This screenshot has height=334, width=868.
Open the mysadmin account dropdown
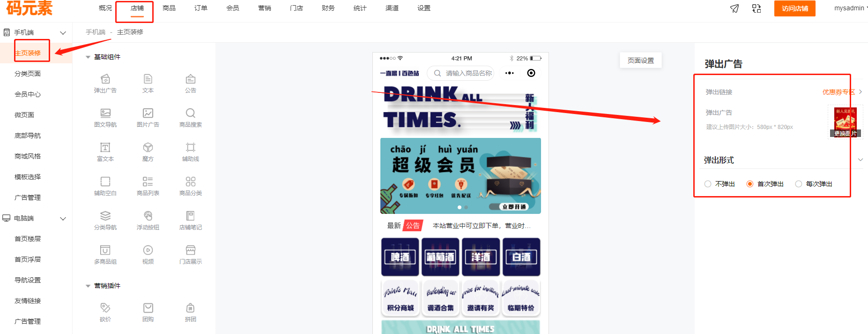(850, 8)
